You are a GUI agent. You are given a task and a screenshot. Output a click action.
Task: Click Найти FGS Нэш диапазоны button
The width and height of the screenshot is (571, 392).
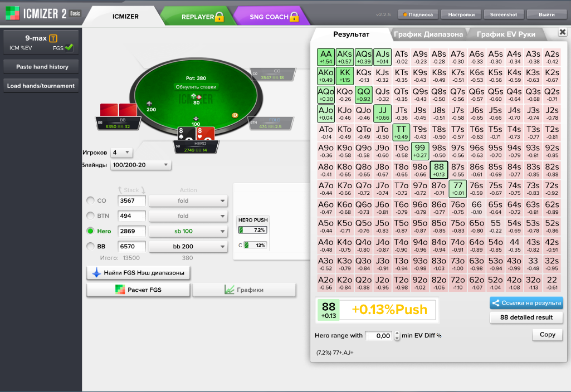tap(138, 273)
